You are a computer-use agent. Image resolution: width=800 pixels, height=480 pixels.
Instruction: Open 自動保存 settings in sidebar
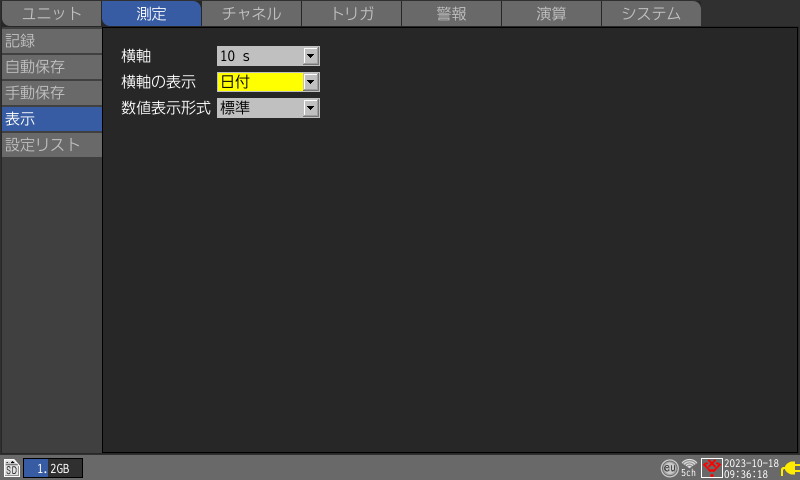(52, 67)
